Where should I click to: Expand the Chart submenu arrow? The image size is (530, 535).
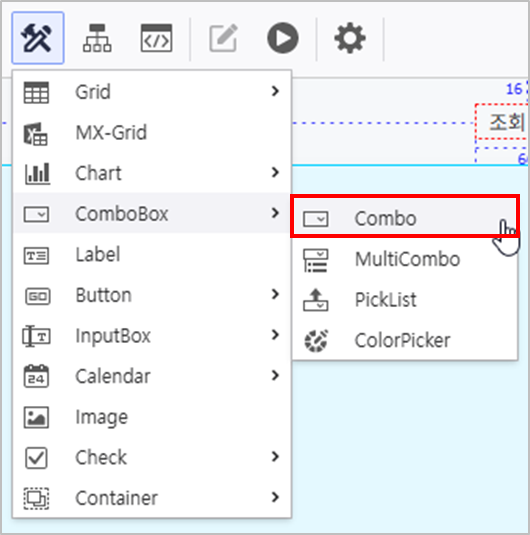point(275,172)
